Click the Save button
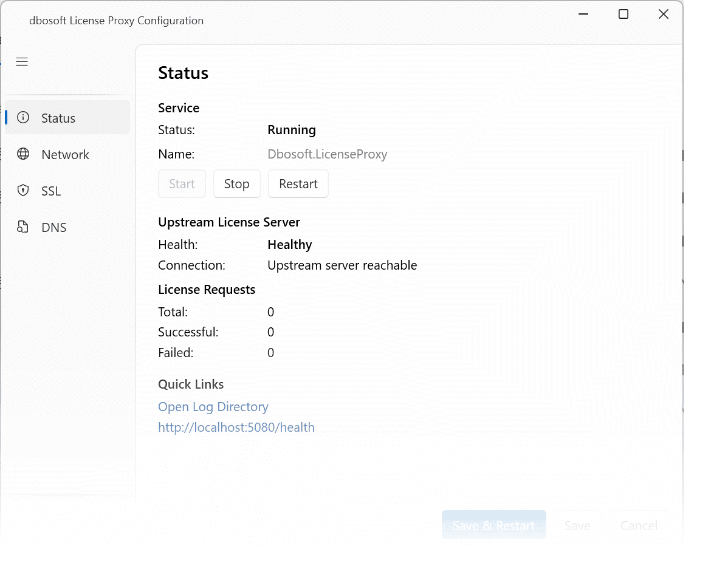 click(577, 525)
